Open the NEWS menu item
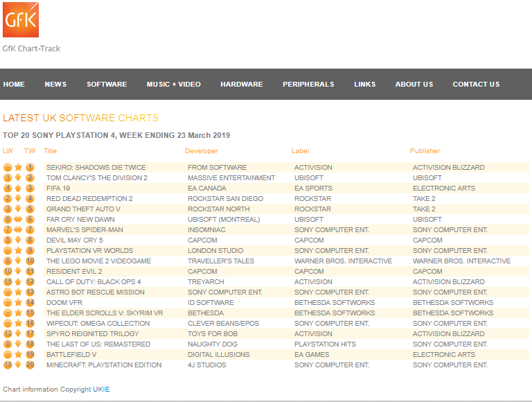 (x=55, y=84)
